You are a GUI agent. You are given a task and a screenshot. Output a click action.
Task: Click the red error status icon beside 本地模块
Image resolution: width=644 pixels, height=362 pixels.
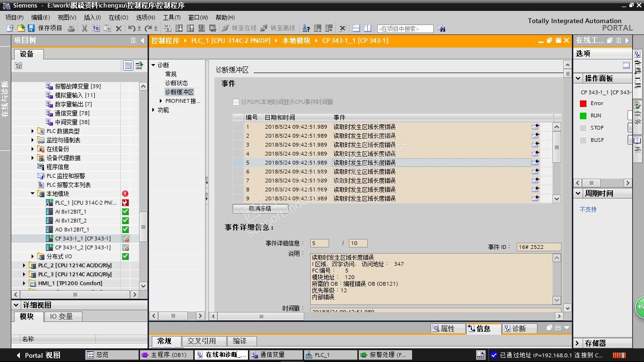pos(125,194)
